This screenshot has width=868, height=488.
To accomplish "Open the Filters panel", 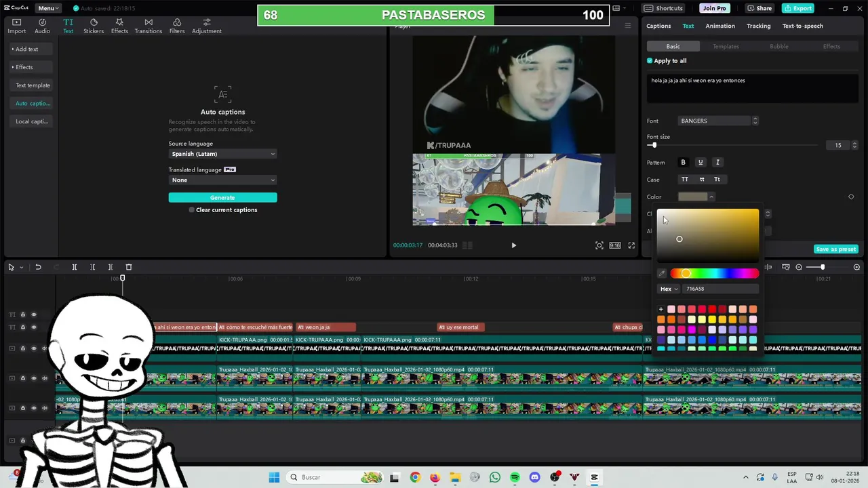I will (x=177, y=26).
